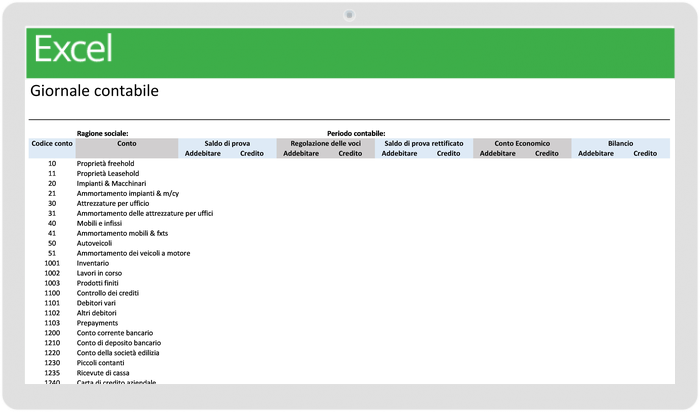The image size is (700, 412).
Task: Click the 'Mobili e infissi' cell
Action: 99,223
